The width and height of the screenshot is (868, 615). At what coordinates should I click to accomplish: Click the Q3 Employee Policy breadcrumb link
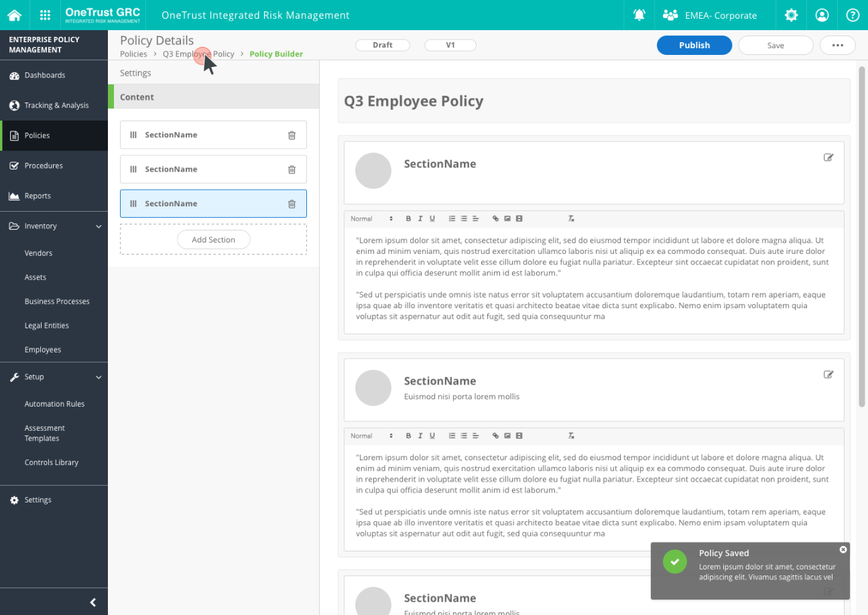point(198,54)
